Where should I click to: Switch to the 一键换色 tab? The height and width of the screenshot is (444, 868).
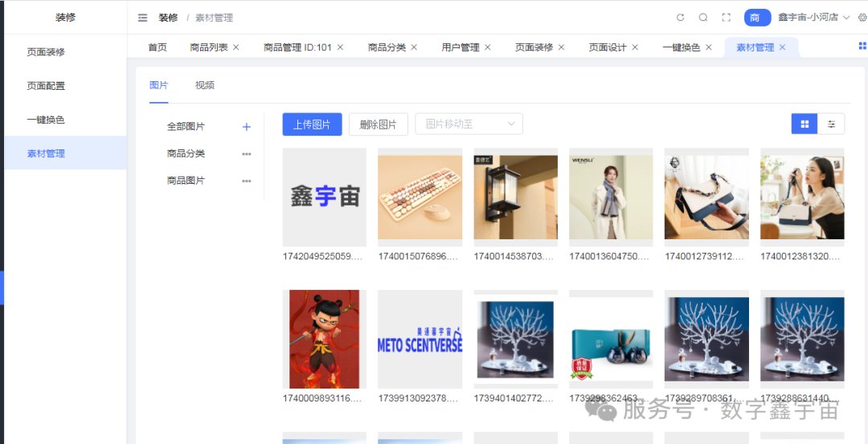point(682,47)
